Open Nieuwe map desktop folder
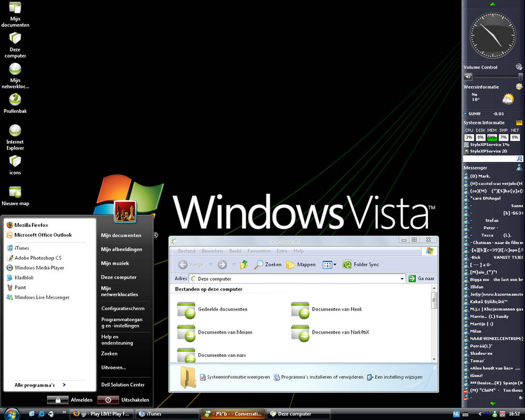525x420 pixels. point(15,196)
